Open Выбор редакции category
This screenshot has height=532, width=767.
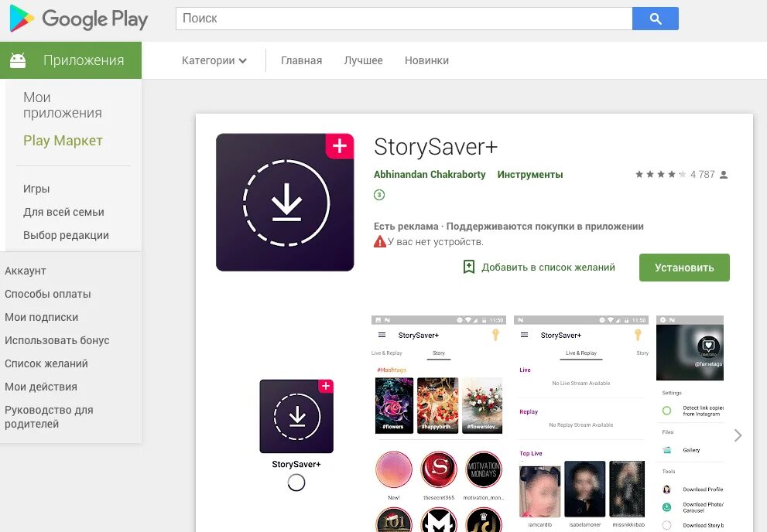[66, 235]
